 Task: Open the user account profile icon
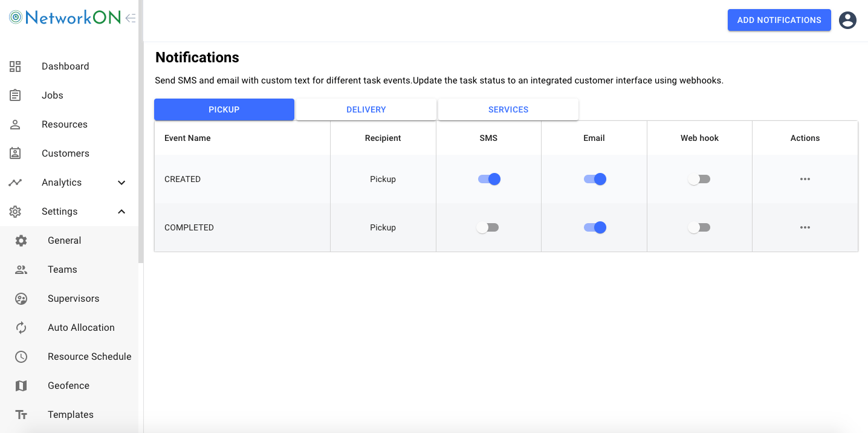point(847,20)
